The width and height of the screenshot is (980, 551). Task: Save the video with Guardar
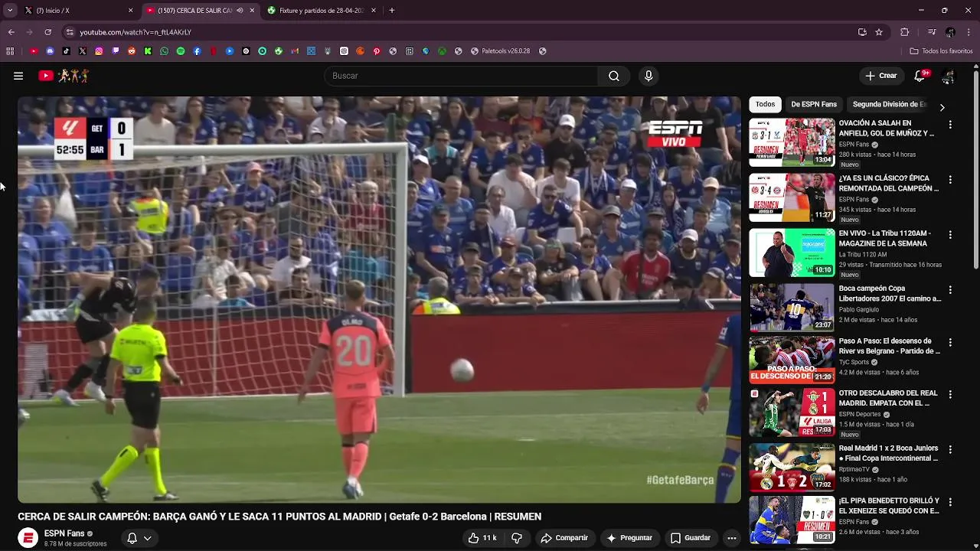[691, 538]
